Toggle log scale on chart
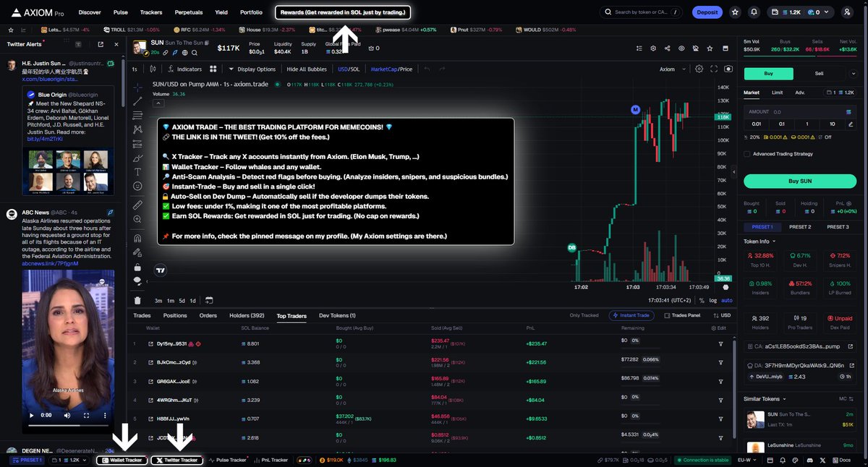 [713, 300]
